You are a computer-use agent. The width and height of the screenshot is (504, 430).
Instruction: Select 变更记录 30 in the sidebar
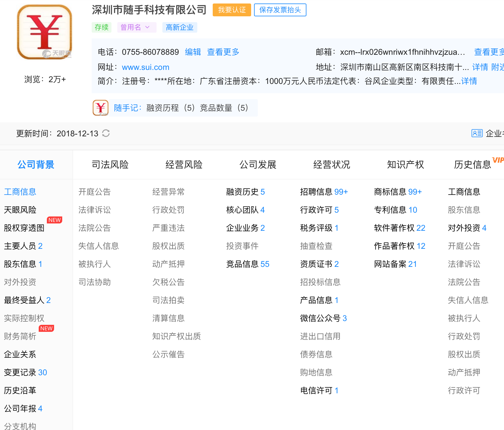pos(25,372)
